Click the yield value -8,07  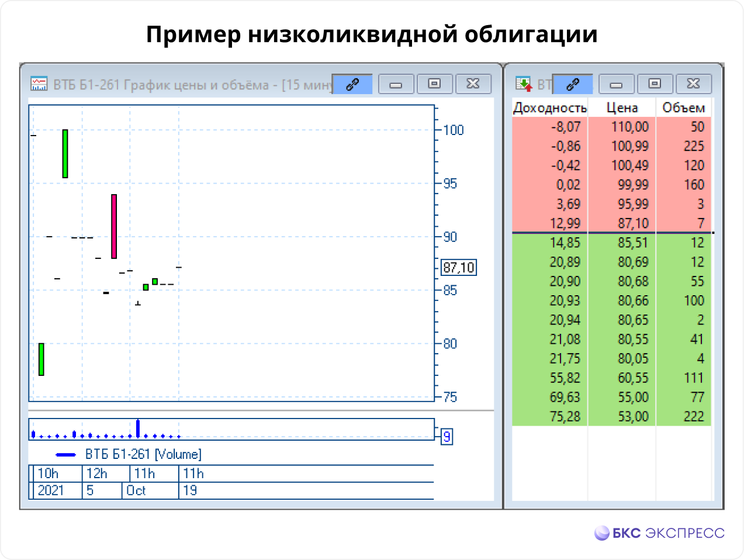(x=566, y=127)
